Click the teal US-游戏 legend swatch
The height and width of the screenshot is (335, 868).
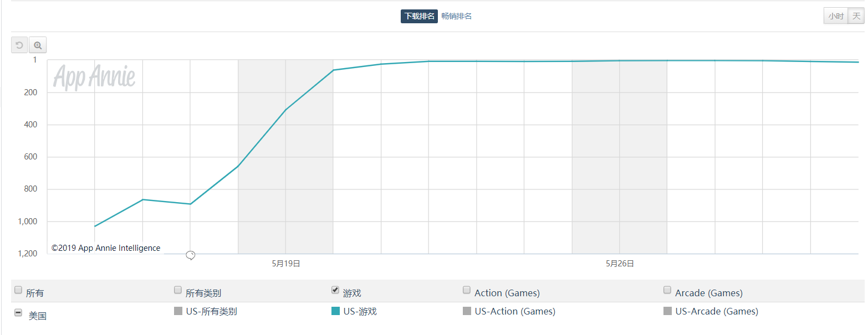click(x=335, y=311)
